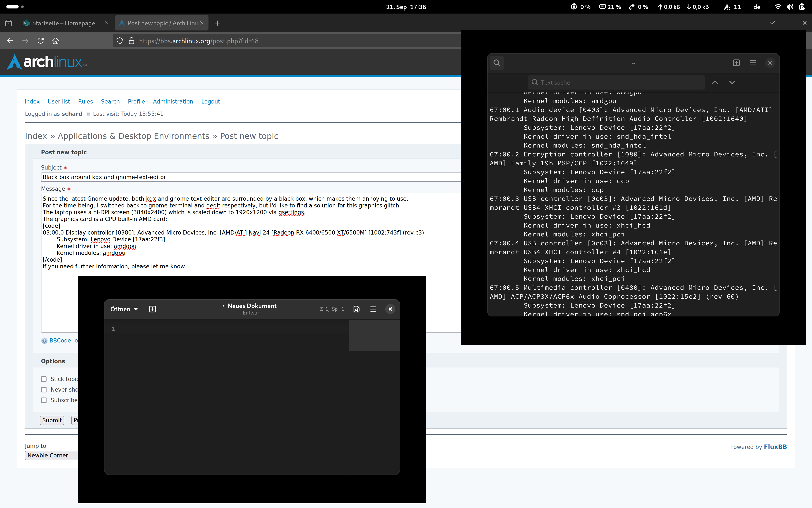The image size is (812, 508).
Task: Open a new browser tab
Action: [217, 23]
